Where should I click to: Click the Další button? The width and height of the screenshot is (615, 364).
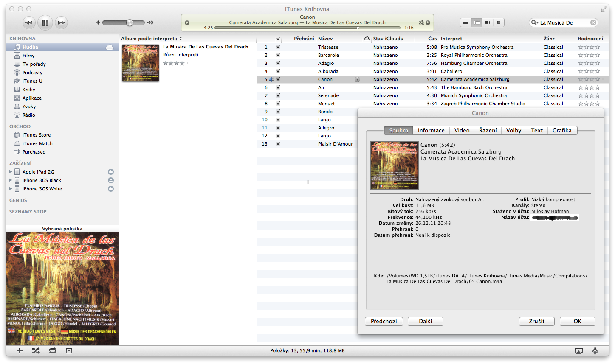[x=425, y=321]
